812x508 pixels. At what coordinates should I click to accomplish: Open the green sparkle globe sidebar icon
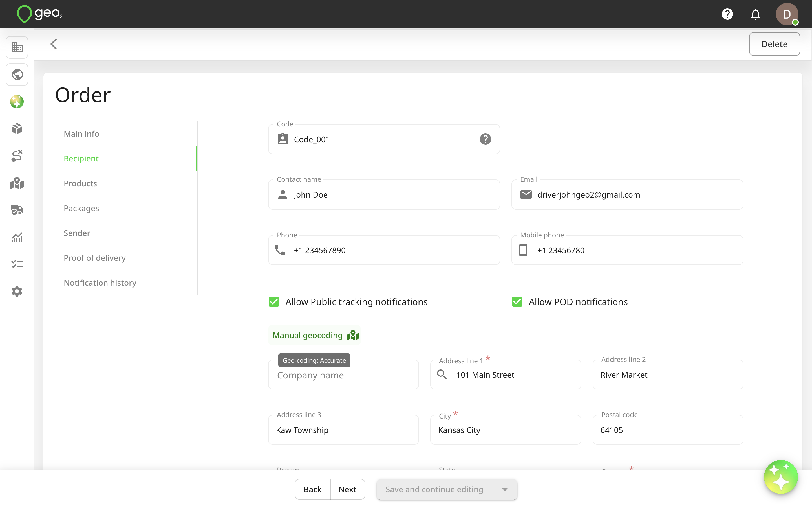click(x=17, y=102)
